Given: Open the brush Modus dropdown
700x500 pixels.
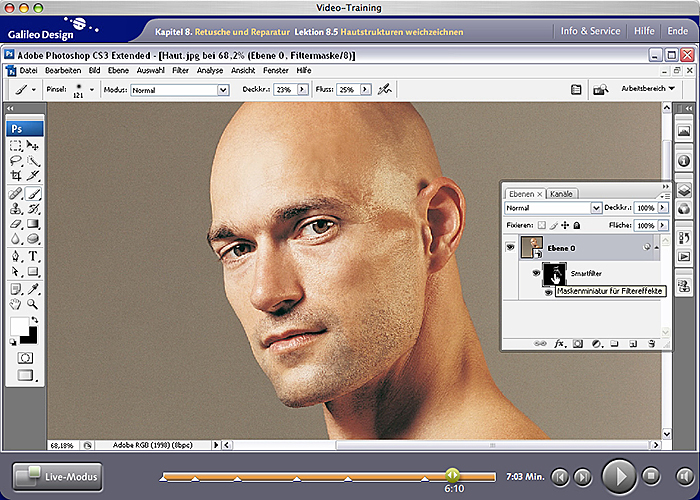Looking at the screenshot, I should click(180, 90).
